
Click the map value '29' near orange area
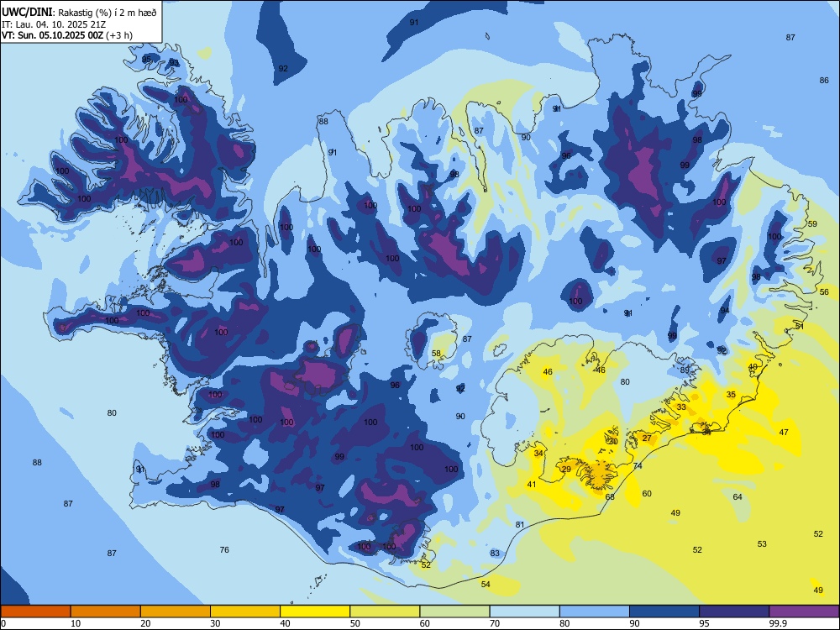click(566, 470)
